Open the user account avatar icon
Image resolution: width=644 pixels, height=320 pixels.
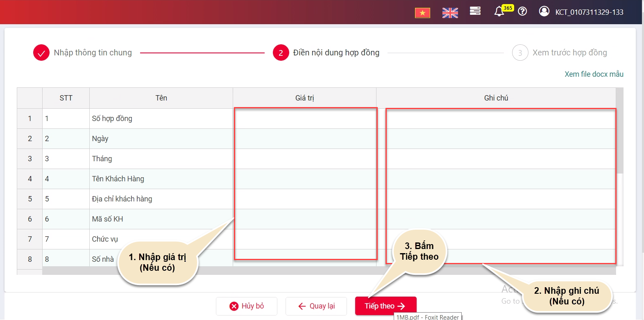click(x=544, y=11)
